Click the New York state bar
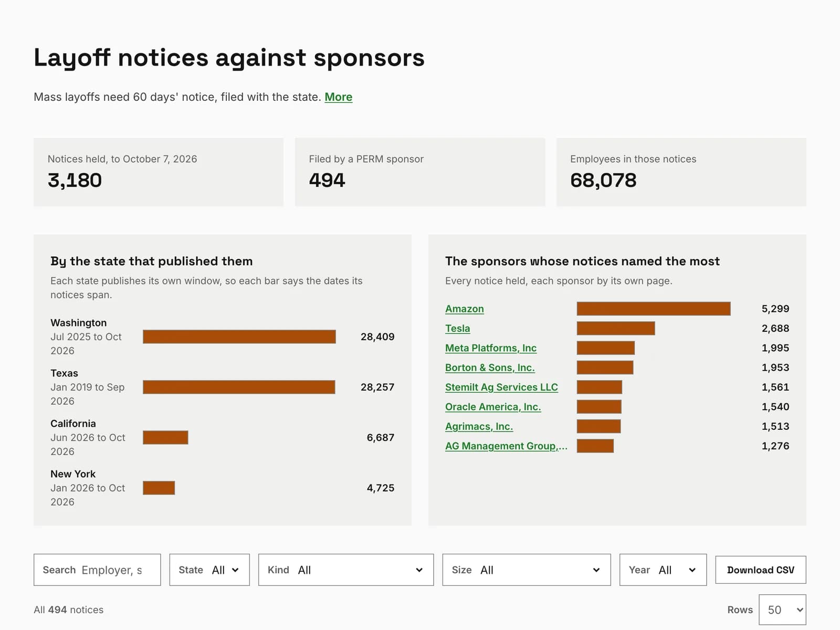Screen dimensions: 840x630 [159, 488]
